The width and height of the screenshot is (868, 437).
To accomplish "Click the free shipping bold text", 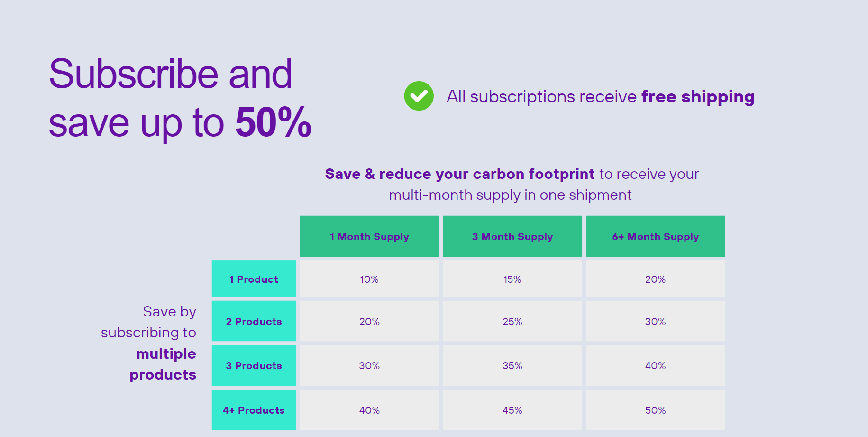I will pos(698,97).
